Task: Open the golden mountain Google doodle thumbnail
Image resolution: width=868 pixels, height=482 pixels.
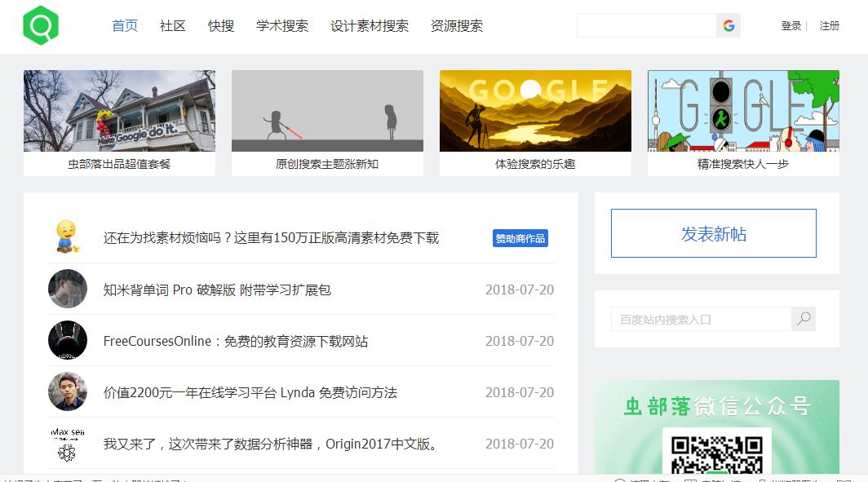Action: pos(535,111)
